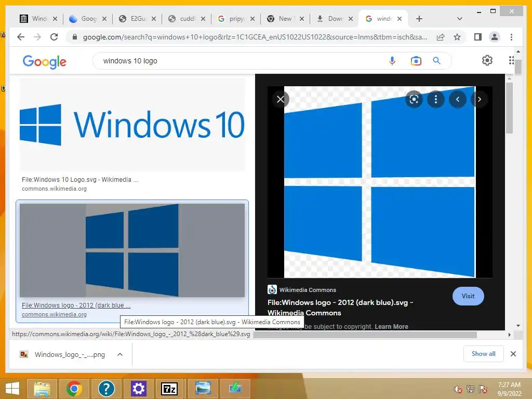Click dark blue Windows logo thumbnail

(132, 250)
